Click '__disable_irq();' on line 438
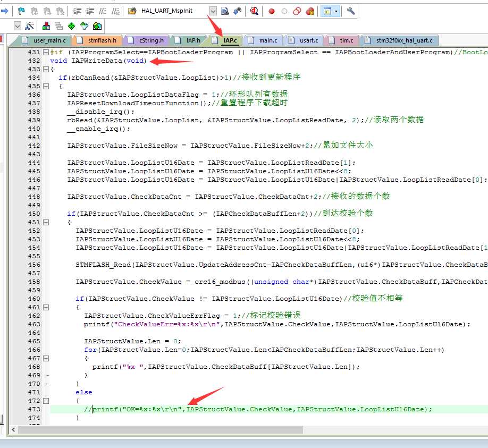The height and width of the screenshot is (448, 488). click(100, 112)
